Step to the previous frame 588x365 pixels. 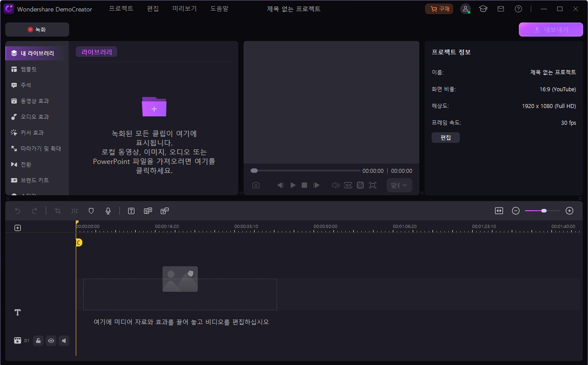point(280,185)
